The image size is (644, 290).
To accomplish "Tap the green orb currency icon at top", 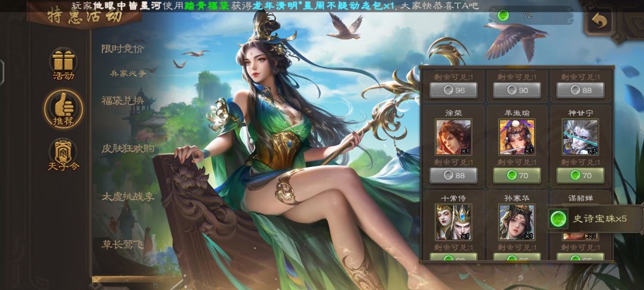I will pyautogui.click(x=503, y=16).
